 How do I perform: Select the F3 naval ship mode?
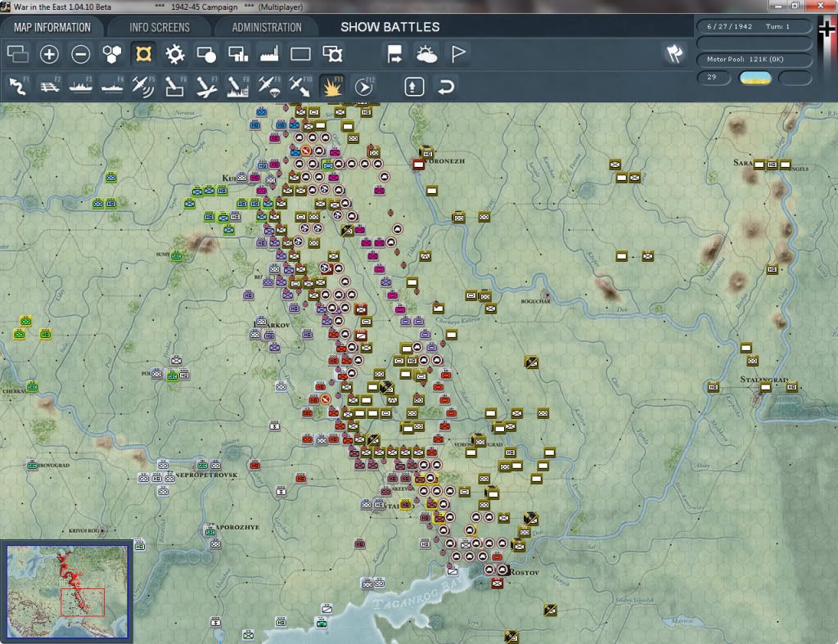click(x=81, y=87)
